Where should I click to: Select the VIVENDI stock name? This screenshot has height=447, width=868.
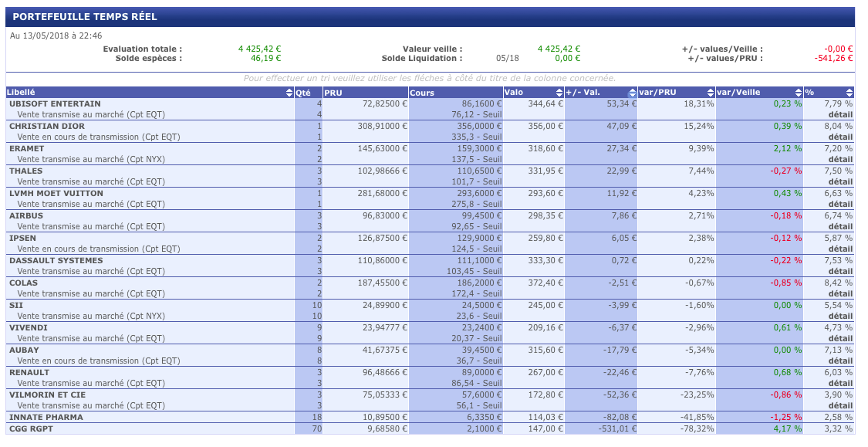click(x=29, y=328)
